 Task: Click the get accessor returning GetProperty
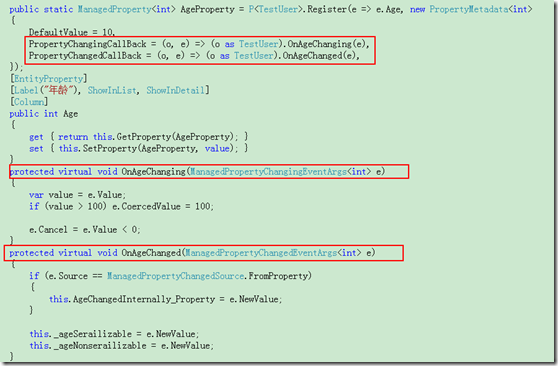click(x=138, y=137)
